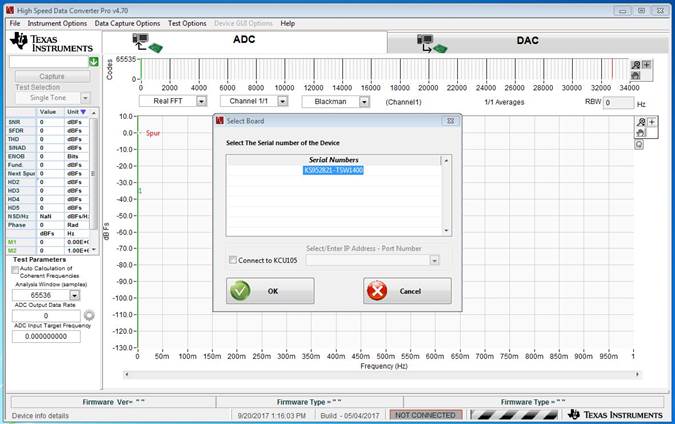This screenshot has width=675, height=424.
Task: Enable the Connect to KCU105 checkbox
Action: tap(233, 260)
